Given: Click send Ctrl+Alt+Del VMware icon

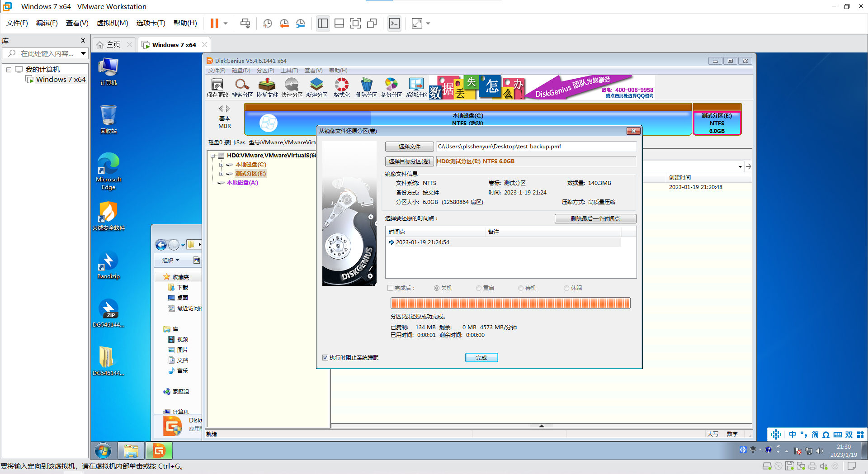Looking at the screenshot, I should pos(245,23).
